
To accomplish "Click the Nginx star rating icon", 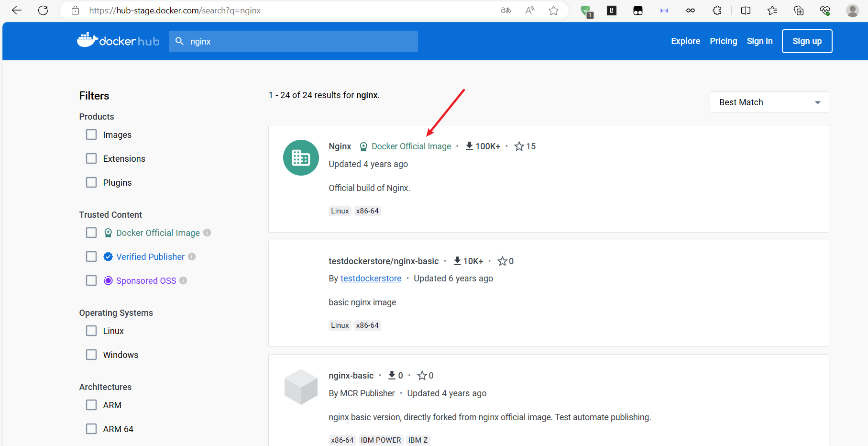I will click(x=519, y=146).
